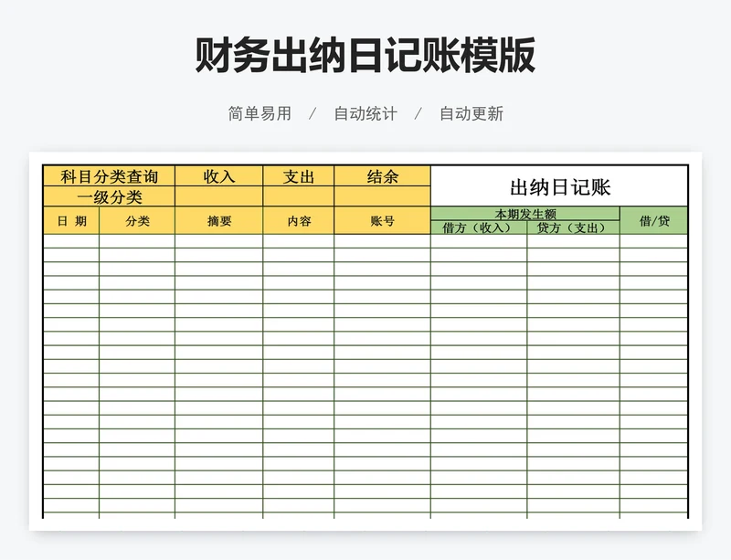Click the 出纳日记账 title cell
Viewport: 731px width, 560px height.
pos(559,186)
